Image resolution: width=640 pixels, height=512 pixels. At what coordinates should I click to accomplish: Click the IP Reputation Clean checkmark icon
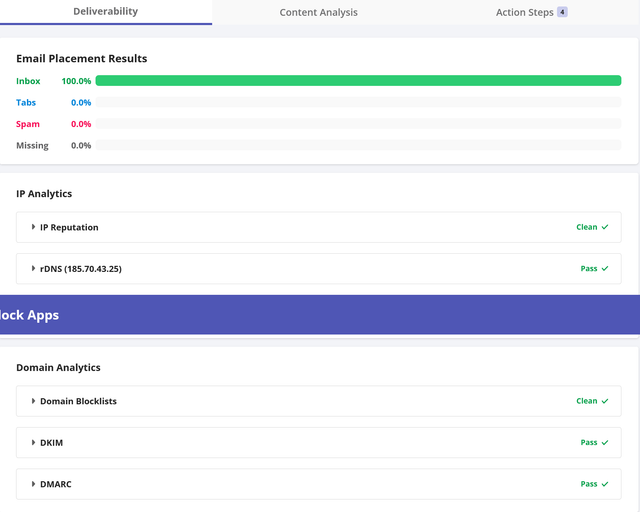tap(605, 227)
